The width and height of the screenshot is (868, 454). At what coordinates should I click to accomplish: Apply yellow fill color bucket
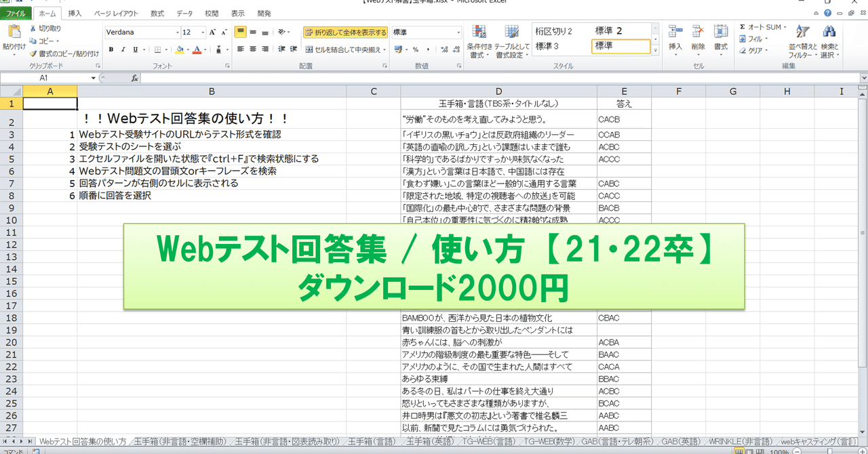click(179, 49)
